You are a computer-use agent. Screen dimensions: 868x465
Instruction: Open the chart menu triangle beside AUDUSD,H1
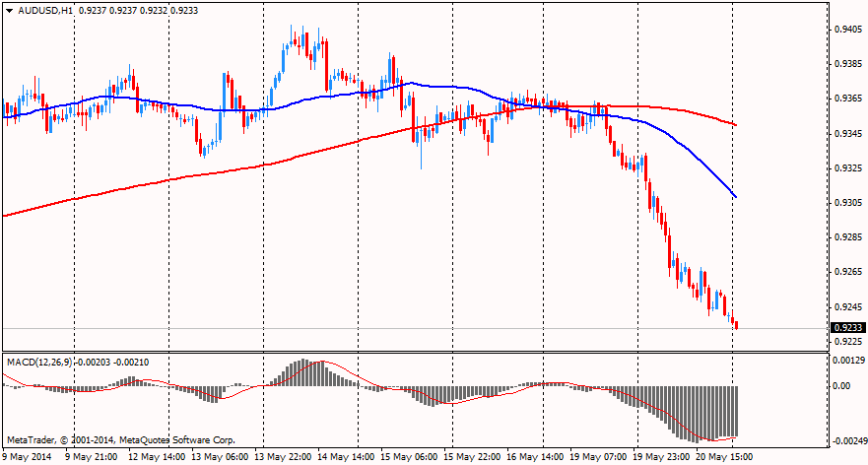tap(10, 11)
